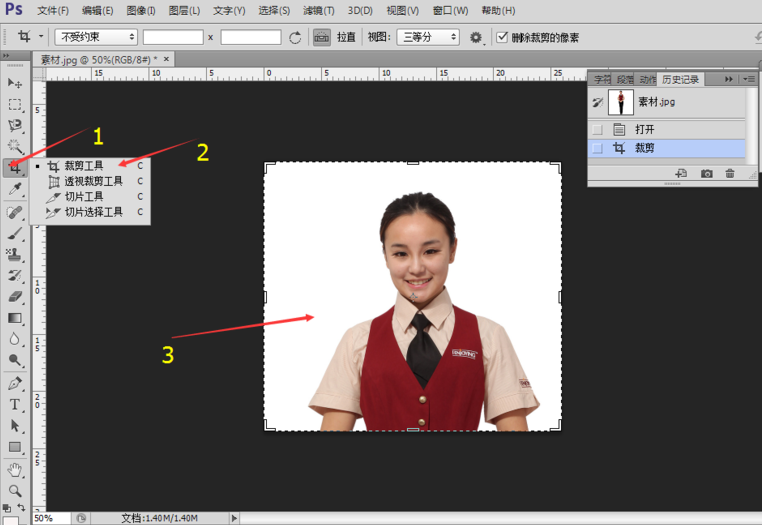Pick the Eyedropper tool
This screenshot has width=762, height=525.
(15, 189)
